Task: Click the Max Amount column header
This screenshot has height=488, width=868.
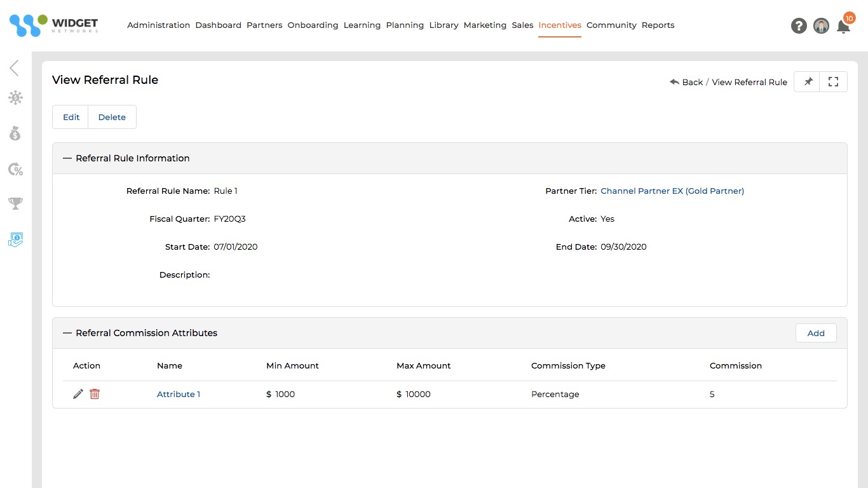Action: point(423,365)
